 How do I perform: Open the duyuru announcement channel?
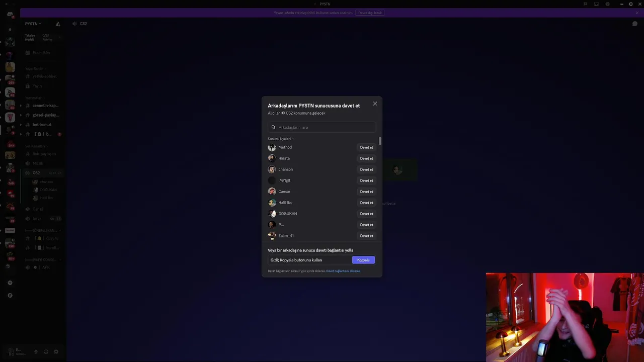(x=43, y=238)
